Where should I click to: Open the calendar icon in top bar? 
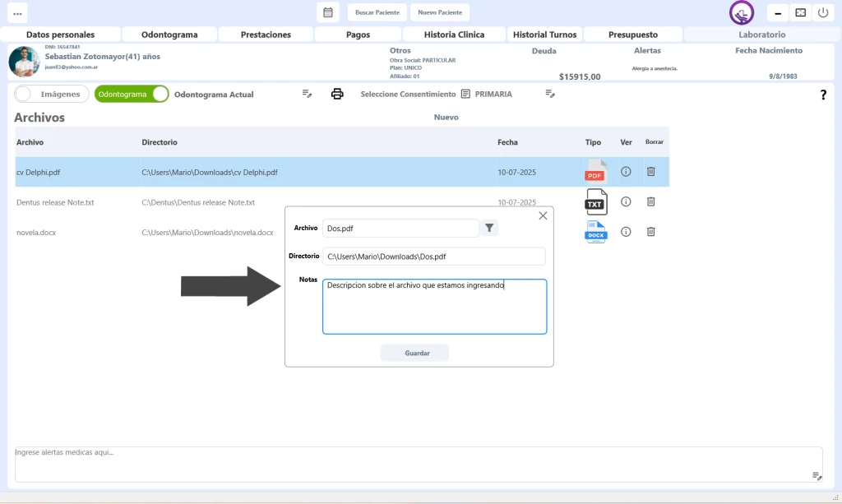pyautogui.click(x=327, y=12)
